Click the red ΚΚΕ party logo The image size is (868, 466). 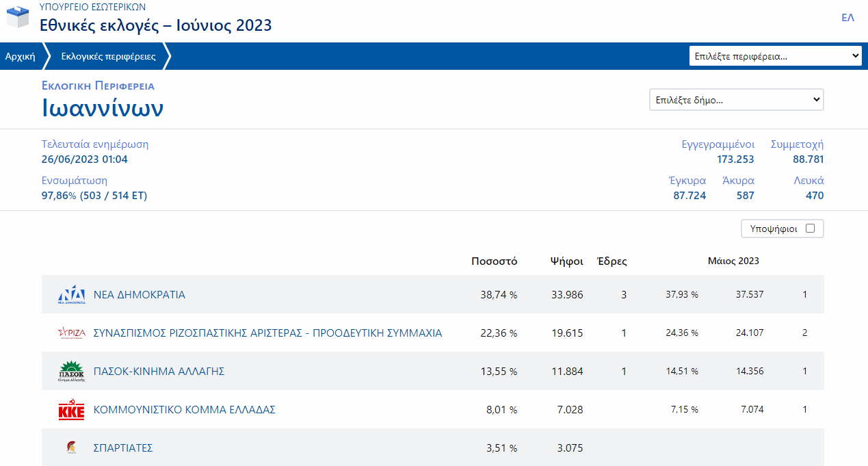tap(72, 410)
